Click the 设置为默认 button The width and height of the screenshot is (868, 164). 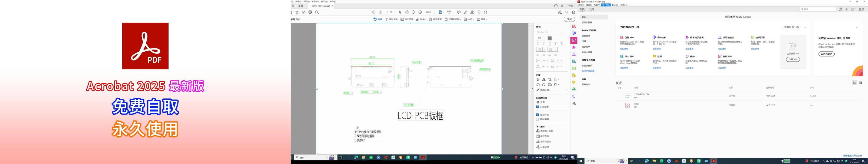(826, 54)
